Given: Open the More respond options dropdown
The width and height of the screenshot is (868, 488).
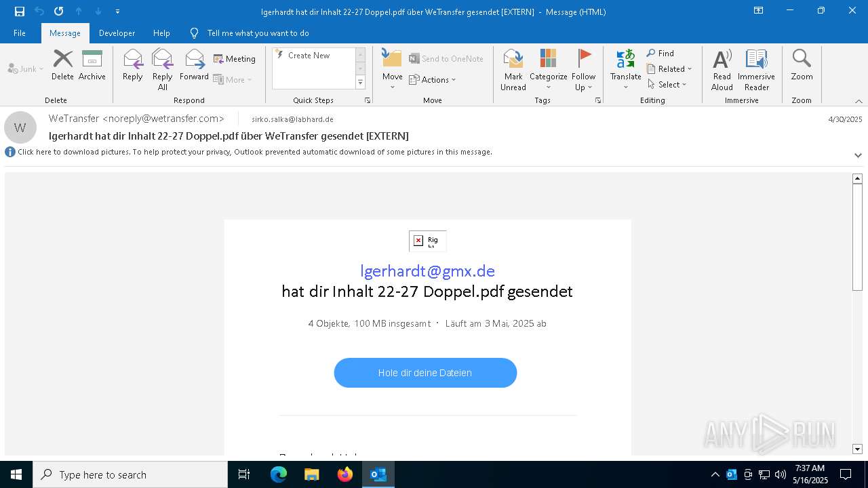Looking at the screenshot, I should pyautogui.click(x=233, y=79).
